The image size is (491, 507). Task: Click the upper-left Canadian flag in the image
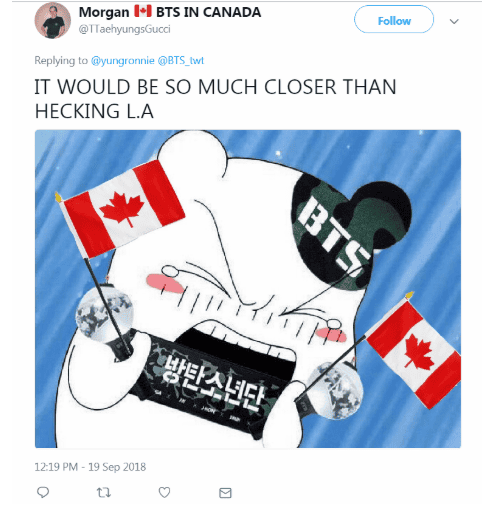click(122, 208)
